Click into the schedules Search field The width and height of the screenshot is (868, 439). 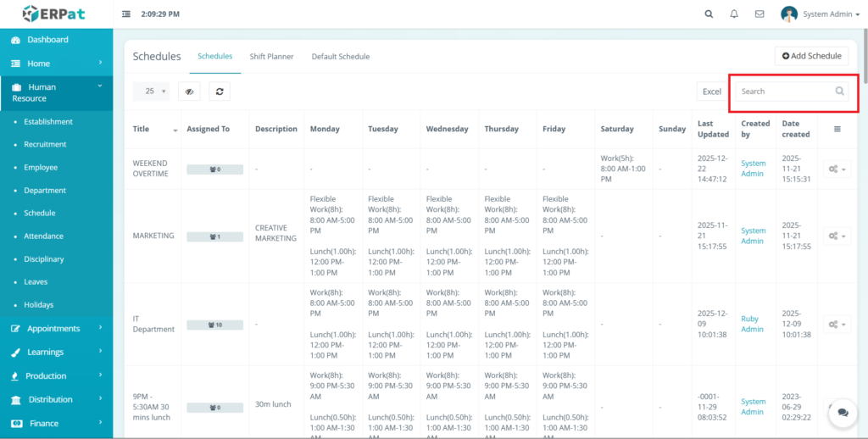(x=784, y=92)
